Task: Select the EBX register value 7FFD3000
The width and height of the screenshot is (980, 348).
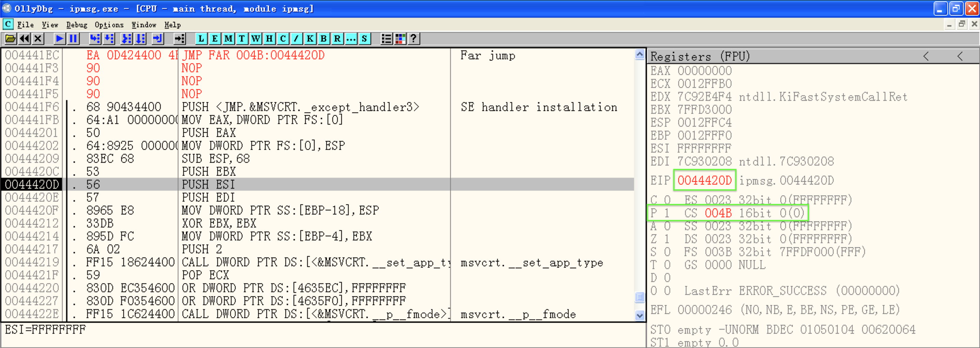Action: [x=705, y=110]
